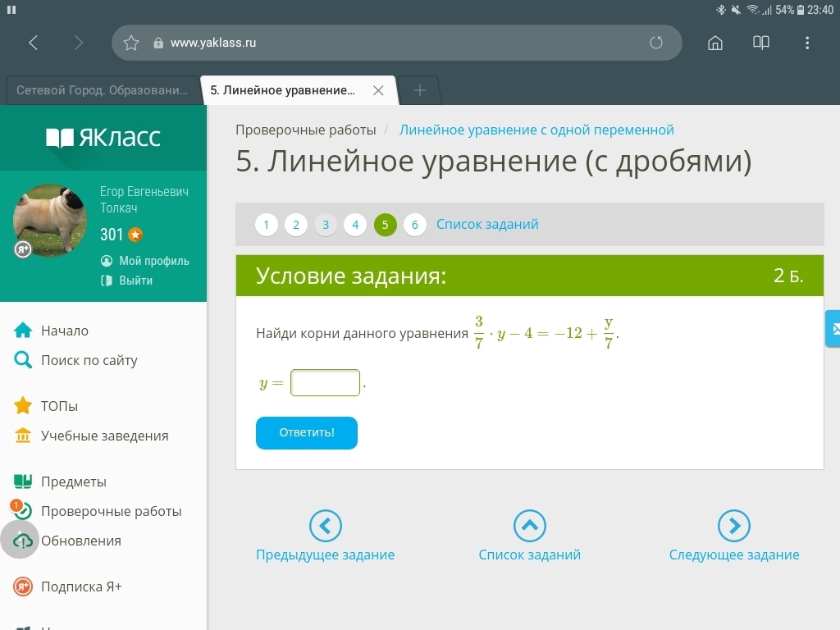Go to task number 4
Image resolution: width=840 pixels, height=630 pixels.
[x=355, y=225]
